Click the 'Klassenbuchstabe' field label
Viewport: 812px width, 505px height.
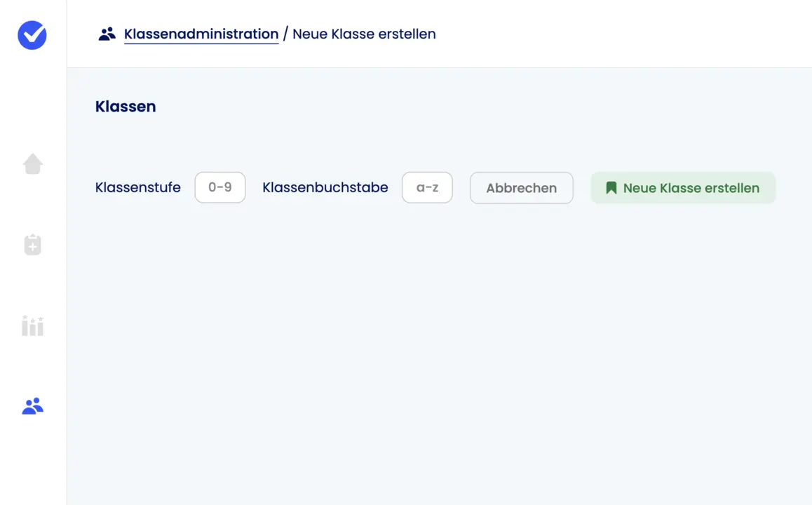click(x=325, y=187)
